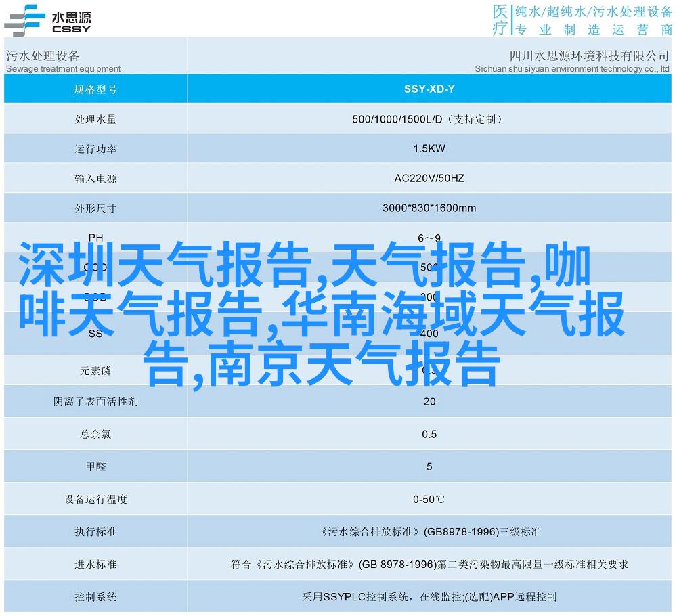Click the 总余氯 row label
Viewport: 677px width, 616px height.
95,435
